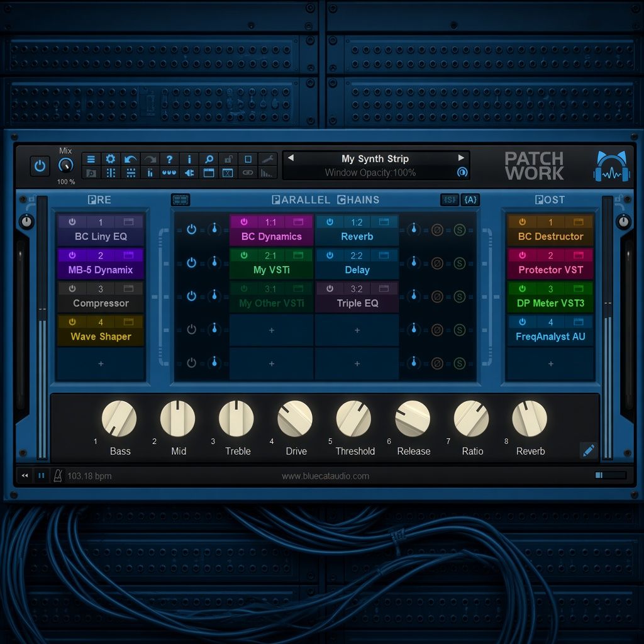Open the Reverb 1:2 plugin editor window icon
The width and height of the screenshot is (644, 644).
pos(384,222)
